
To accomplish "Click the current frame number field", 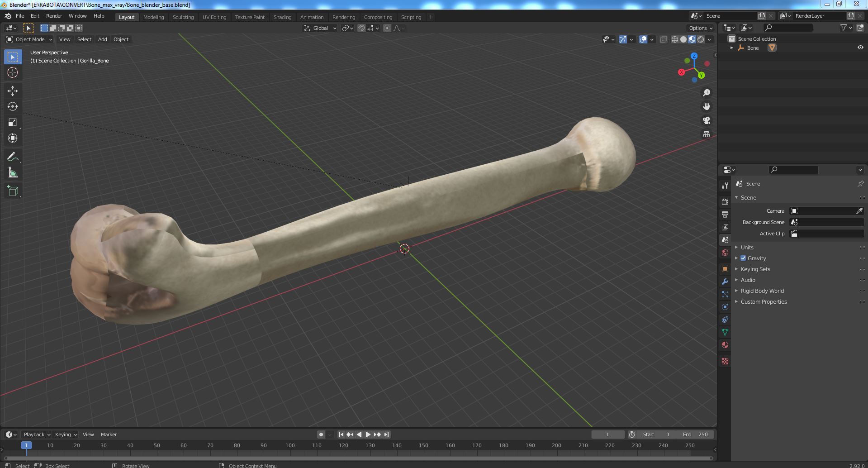I will pos(607,435).
